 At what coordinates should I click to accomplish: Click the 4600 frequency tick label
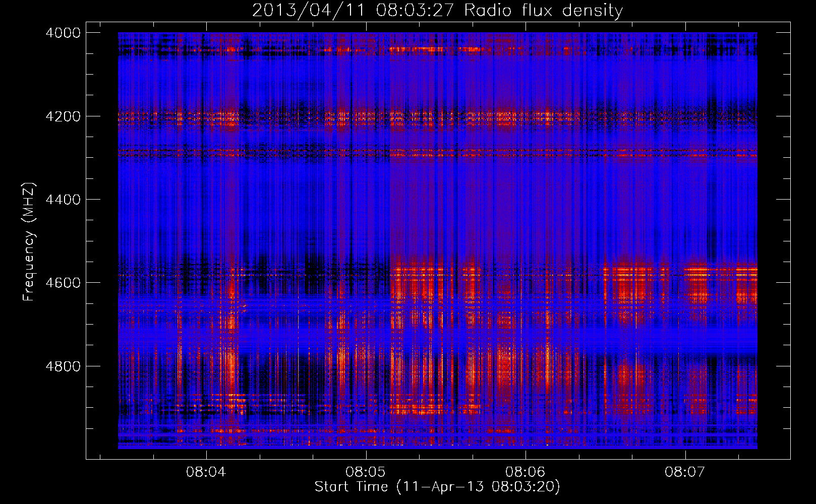click(63, 283)
